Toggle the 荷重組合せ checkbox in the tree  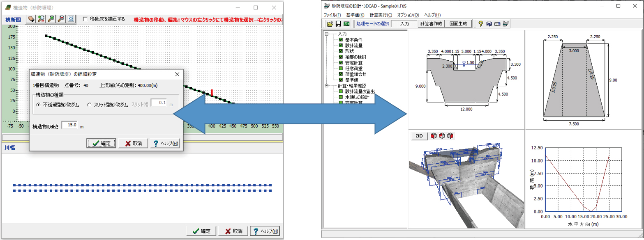pos(341,74)
